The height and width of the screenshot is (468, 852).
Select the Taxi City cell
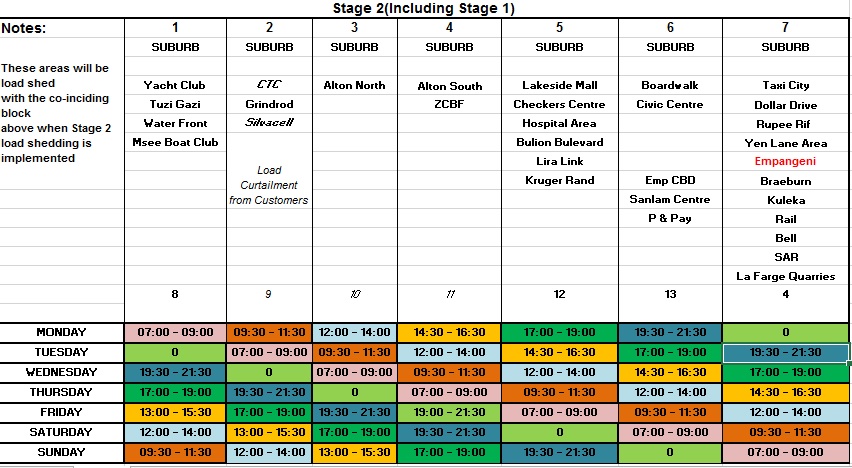click(785, 86)
